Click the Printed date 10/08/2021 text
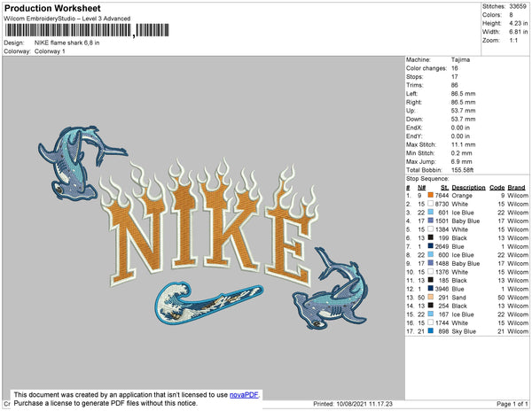 pos(353,404)
